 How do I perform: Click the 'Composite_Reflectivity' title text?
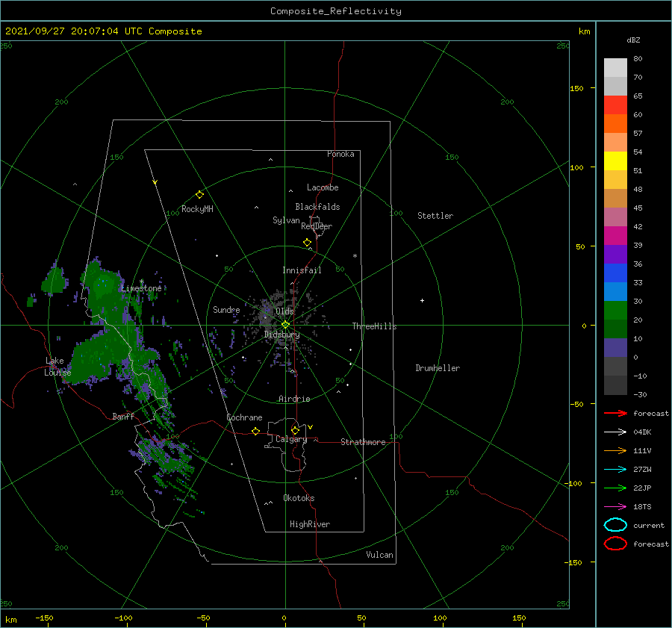click(336, 11)
